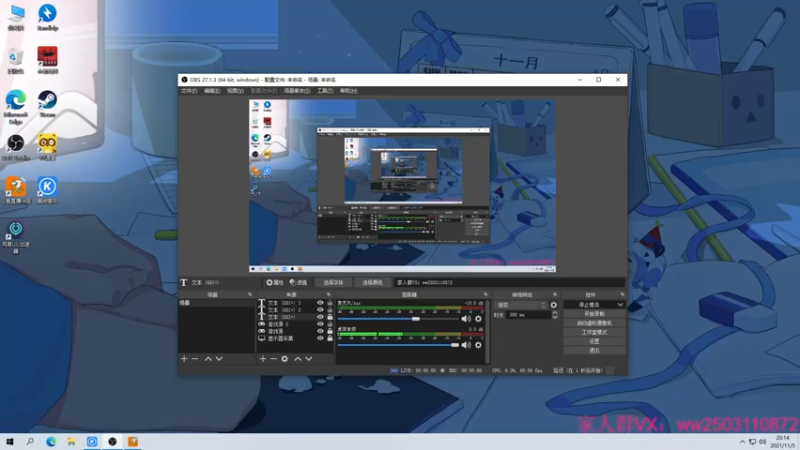
Task: Open the OBS Studio desktop shortcut
Action: pos(16,147)
